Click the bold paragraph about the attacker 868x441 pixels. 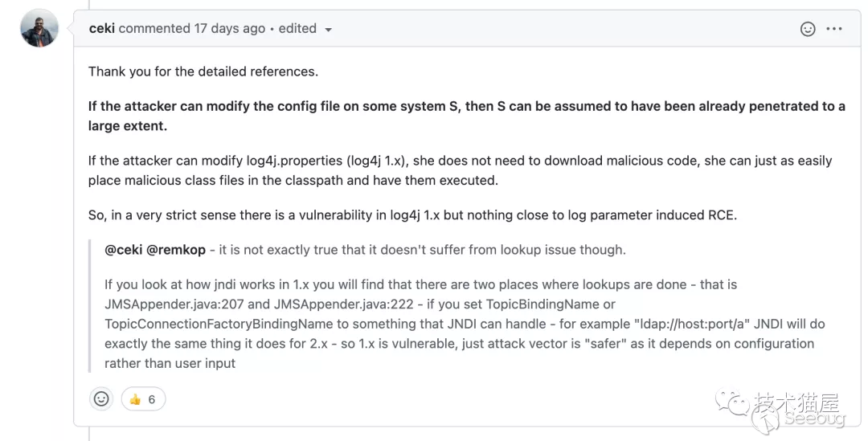466,116
